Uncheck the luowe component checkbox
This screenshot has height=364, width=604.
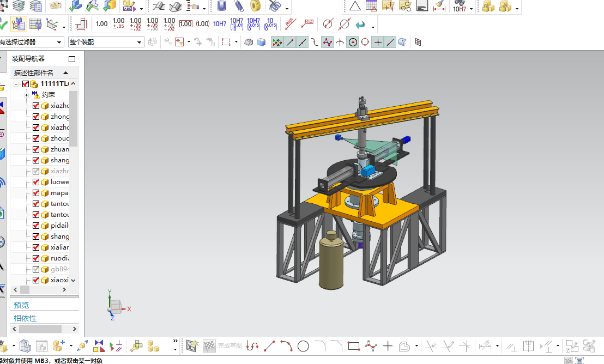pyautogui.click(x=36, y=182)
